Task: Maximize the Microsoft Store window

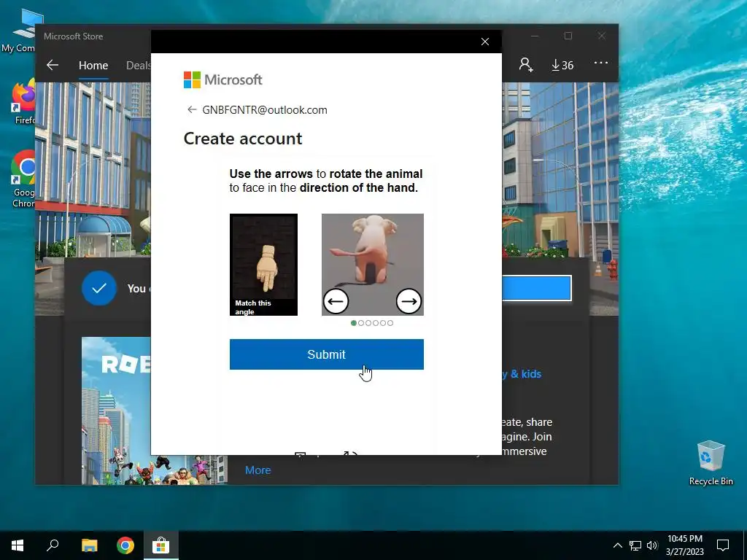Action: [x=568, y=36]
